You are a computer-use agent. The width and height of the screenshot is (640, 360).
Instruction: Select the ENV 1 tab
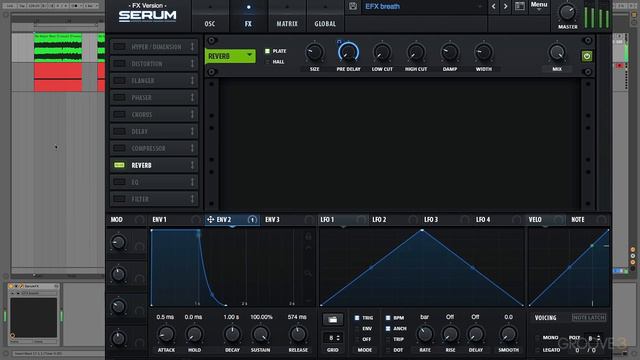pyautogui.click(x=160, y=220)
